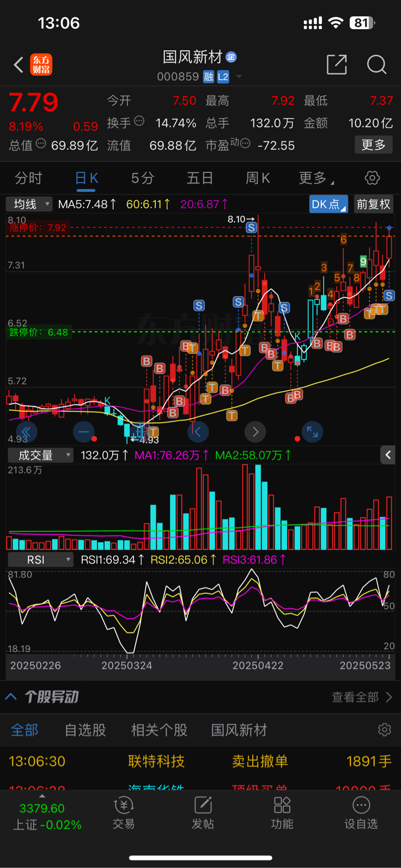Open the 发帖 post icon

click(x=203, y=813)
